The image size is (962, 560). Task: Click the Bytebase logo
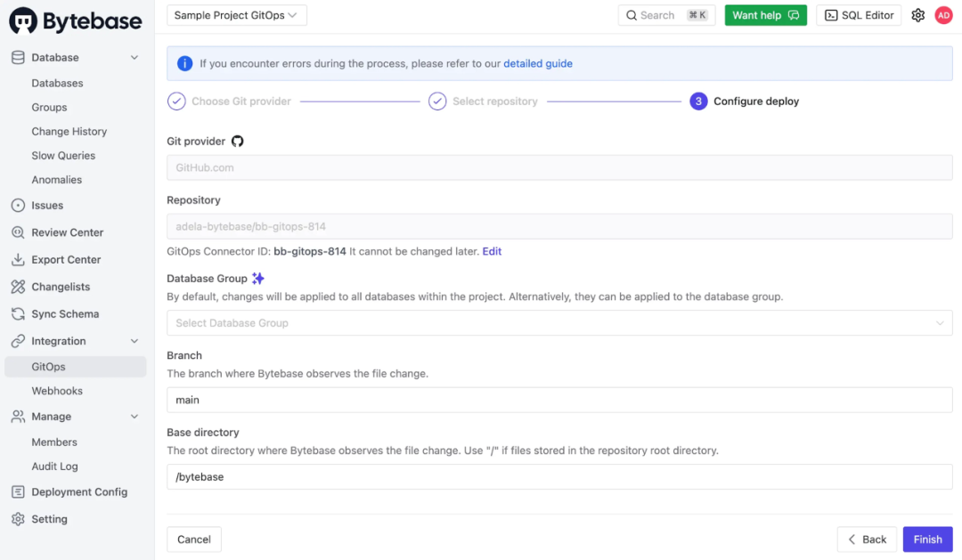[75, 20]
